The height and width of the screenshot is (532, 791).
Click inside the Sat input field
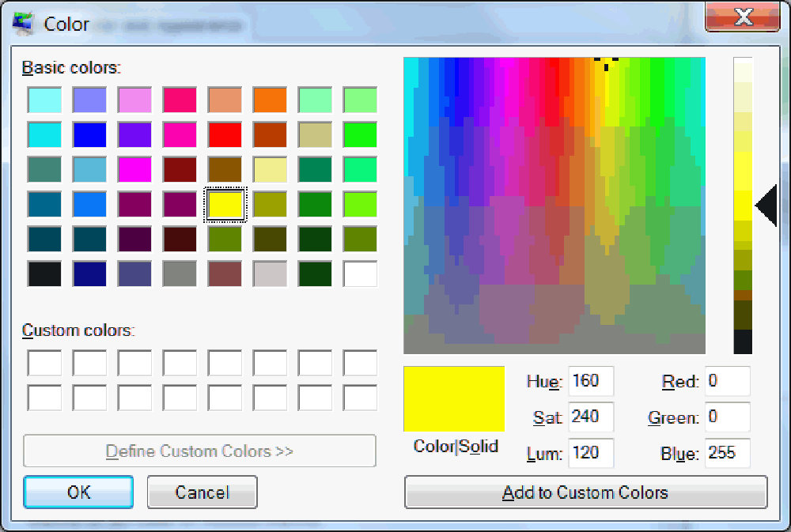click(591, 417)
